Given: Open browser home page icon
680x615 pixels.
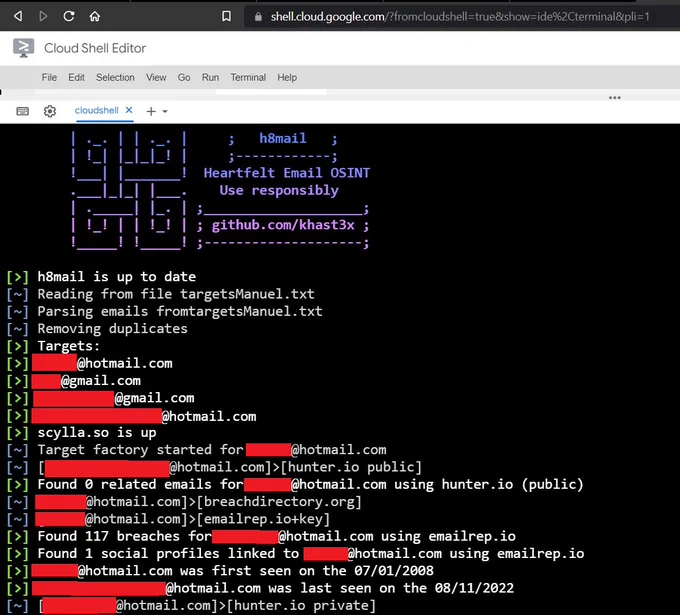Looking at the screenshot, I should tap(95, 16).
